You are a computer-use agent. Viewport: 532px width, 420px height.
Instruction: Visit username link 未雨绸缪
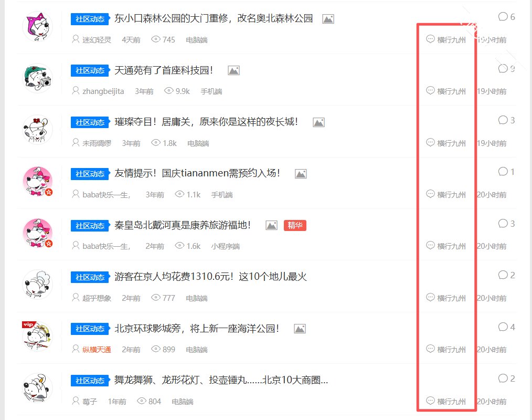(97, 143)
